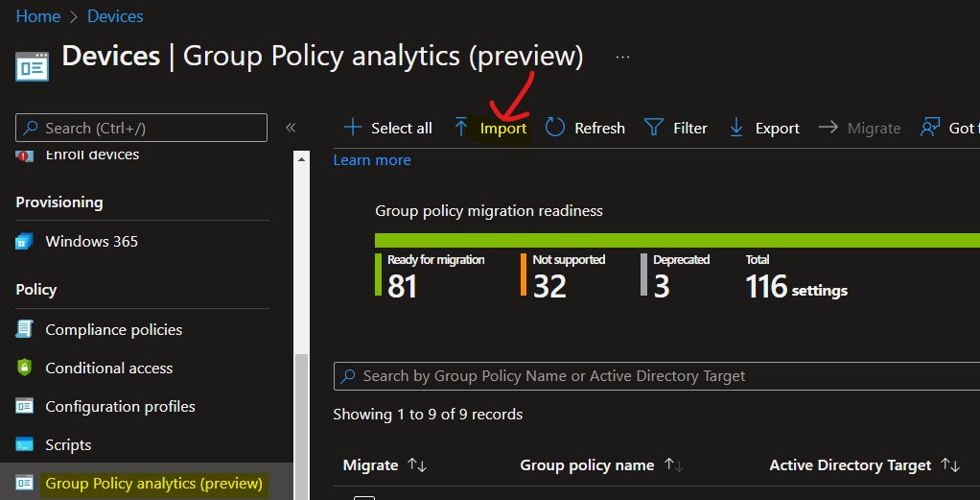This screenshot has height=500, width=980.
Task: Click the Scripts terminal icon
Action: [x=24, y=445]
